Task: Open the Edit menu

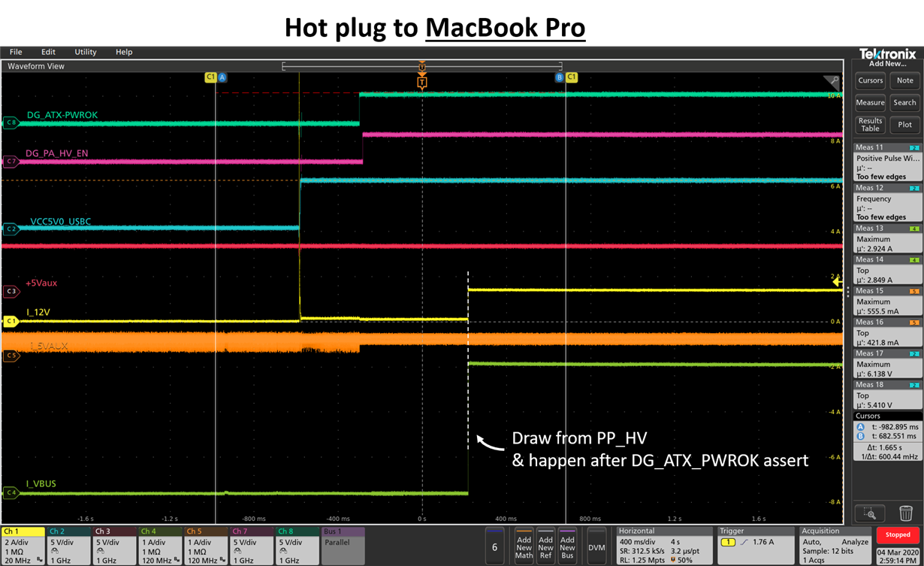Action: coord(48,52)
